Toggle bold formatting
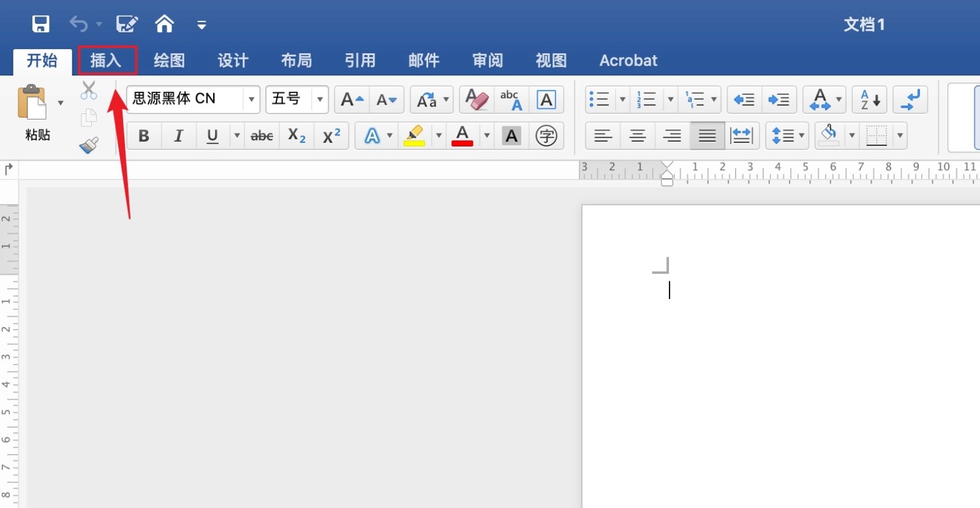 tap(144, 136)
